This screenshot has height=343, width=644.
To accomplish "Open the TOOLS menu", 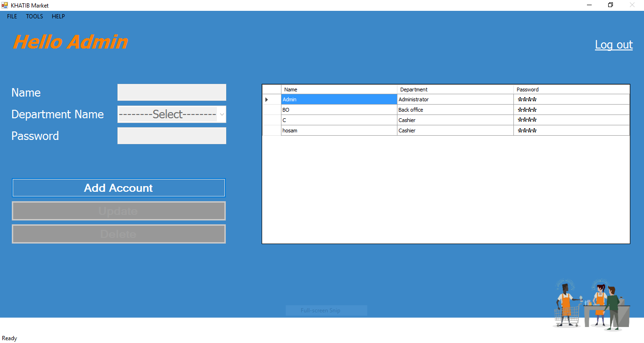I will click(34, 16).
